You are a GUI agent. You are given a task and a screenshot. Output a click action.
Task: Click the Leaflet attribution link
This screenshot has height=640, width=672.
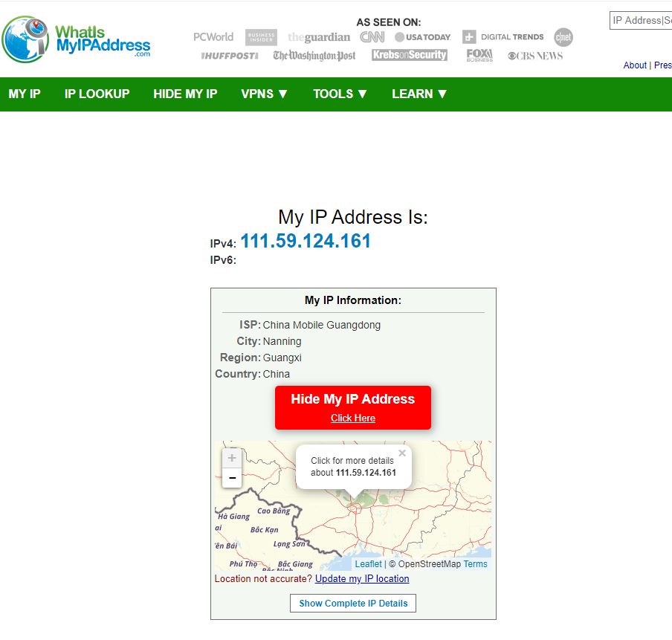[x=368, y=564]
